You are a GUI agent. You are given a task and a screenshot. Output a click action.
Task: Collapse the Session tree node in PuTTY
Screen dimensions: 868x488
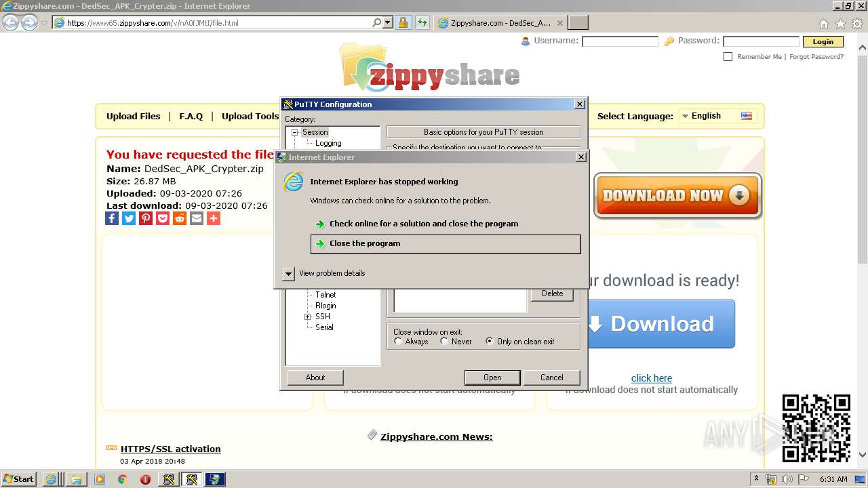295,133
